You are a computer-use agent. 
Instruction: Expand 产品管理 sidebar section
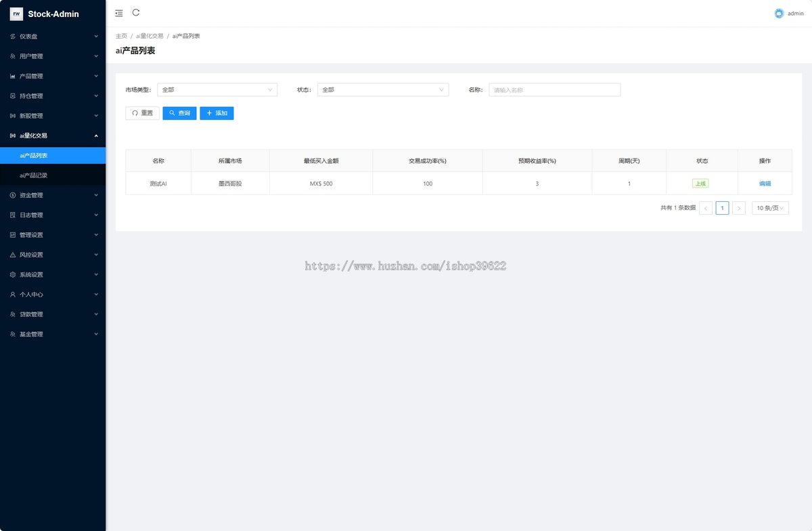(x=53, y=76)
